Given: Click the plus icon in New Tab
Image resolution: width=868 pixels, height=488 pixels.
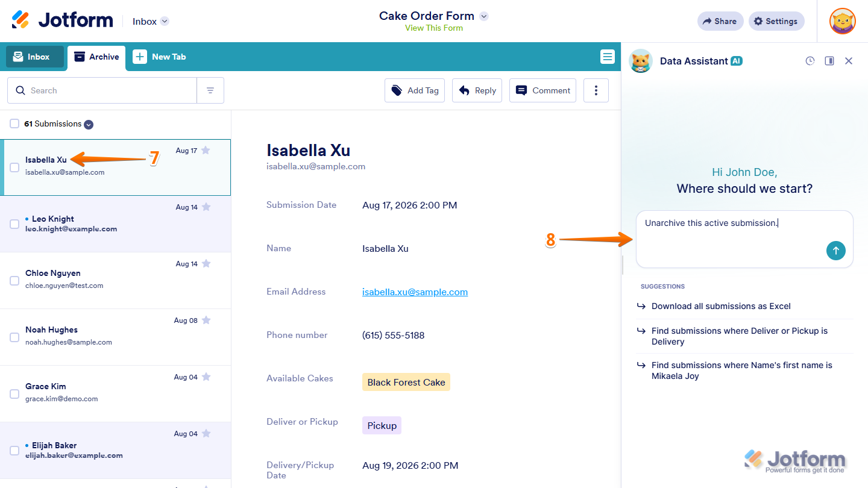Looking at the screenshot, I should [140, 57].
